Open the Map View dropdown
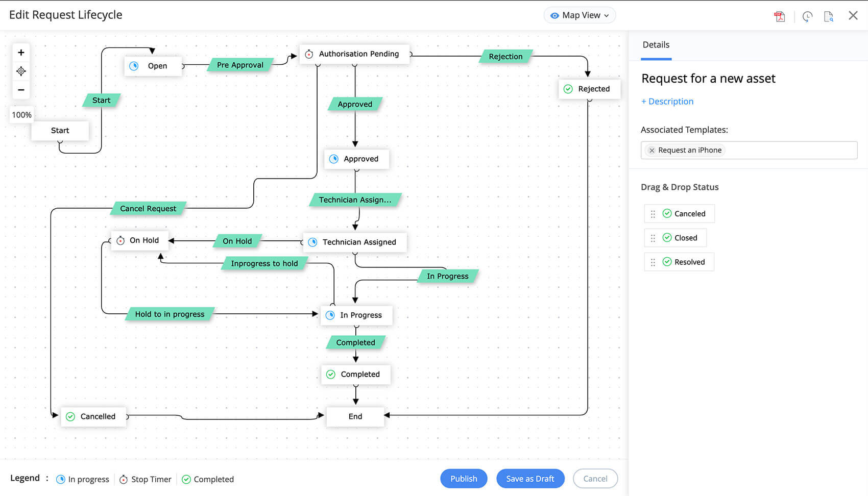The image size is (868, 496). pyautogui.click(x=579, y=15)
